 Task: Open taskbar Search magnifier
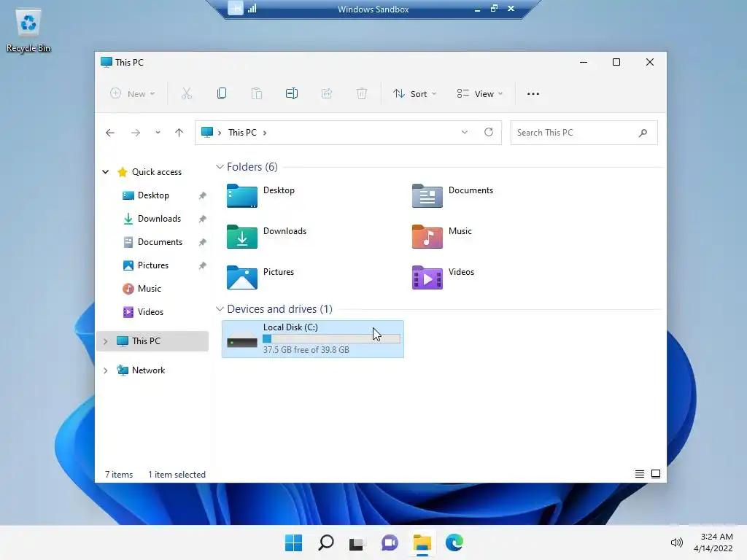coord(326,542)
